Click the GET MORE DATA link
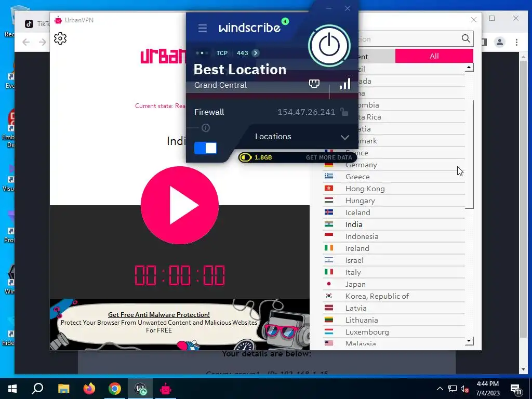Screen dimensions: 532x399 [x=329, y=157]
